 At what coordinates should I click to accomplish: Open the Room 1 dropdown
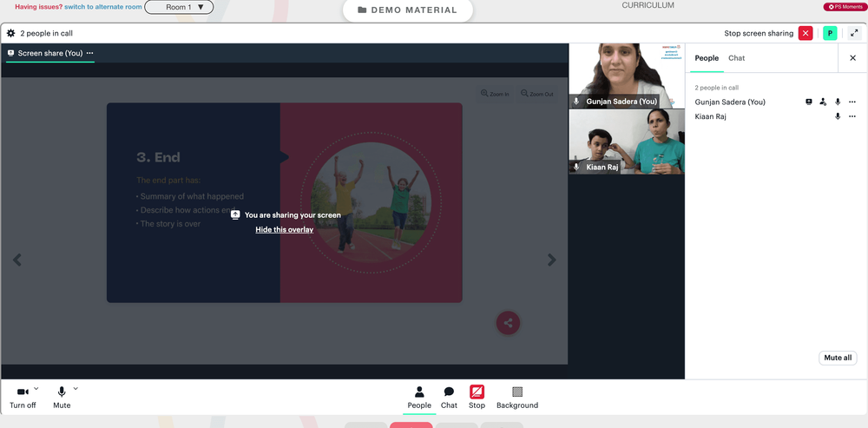click(179, 7)
